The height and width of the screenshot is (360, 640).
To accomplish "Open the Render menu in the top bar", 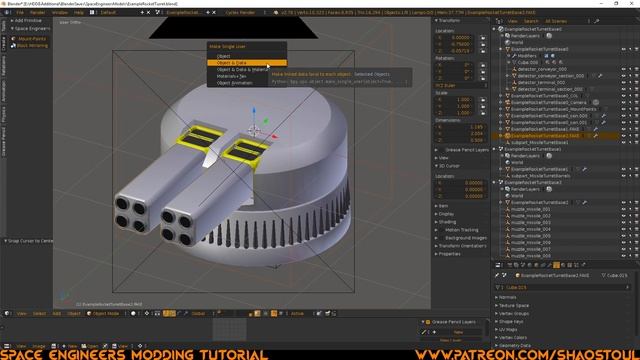I will [37, 13].
